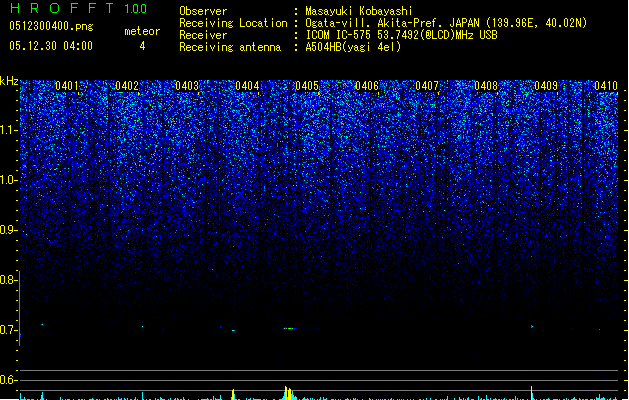The height and width of the screenshot is (400, 629).
Task: Click the yellow signal spike under 0409
Action: pyautogui.click(x=532, y=393)
